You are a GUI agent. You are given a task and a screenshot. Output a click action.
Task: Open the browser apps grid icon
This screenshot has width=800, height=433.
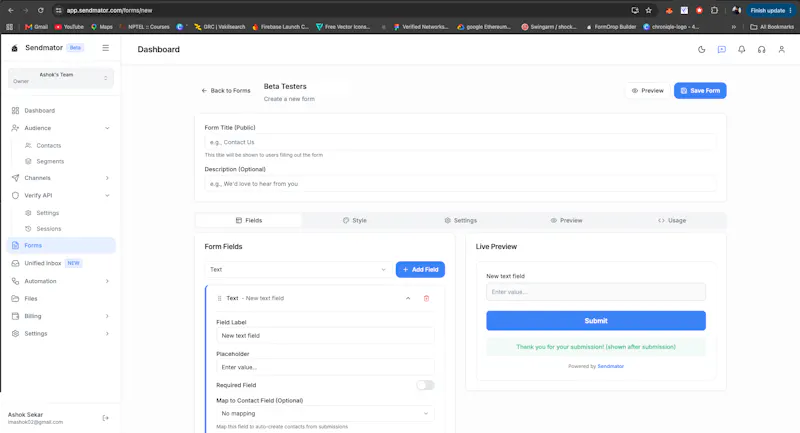click(x=9, y=27)
